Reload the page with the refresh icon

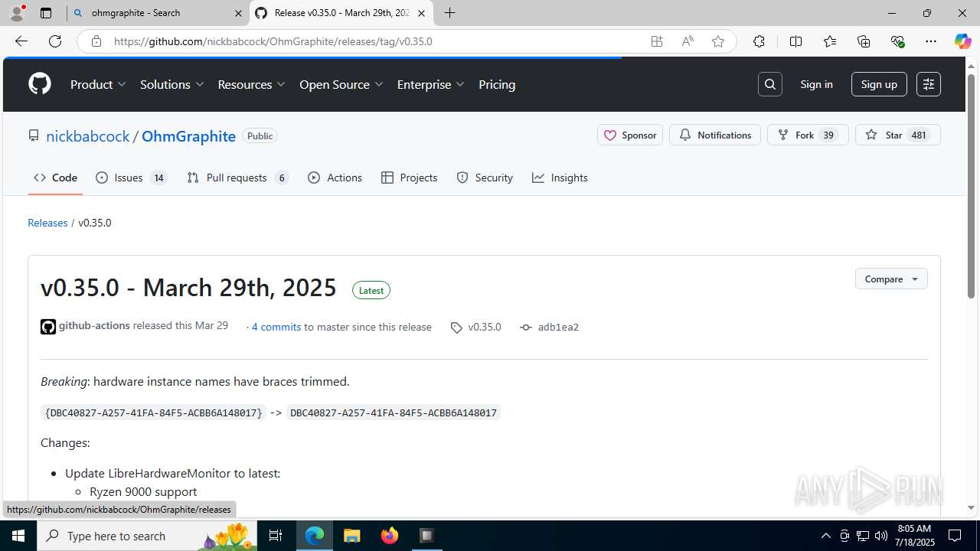point(55,41)
